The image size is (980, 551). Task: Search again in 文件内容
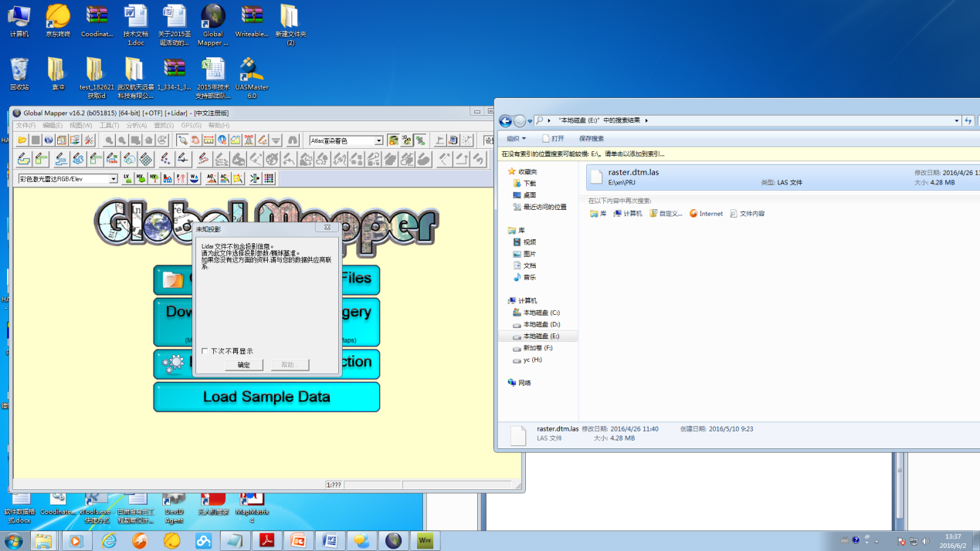coord(747,214)
